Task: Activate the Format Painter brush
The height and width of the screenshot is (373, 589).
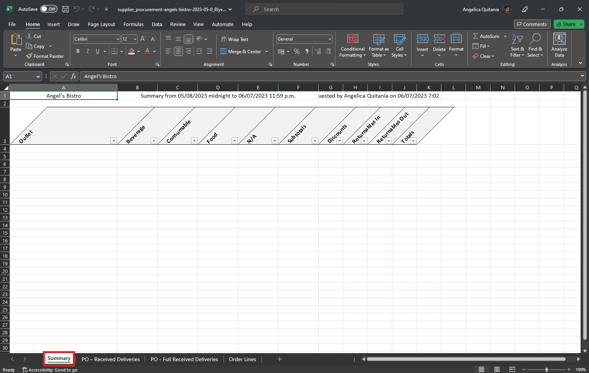Action: tap(29, 56)
